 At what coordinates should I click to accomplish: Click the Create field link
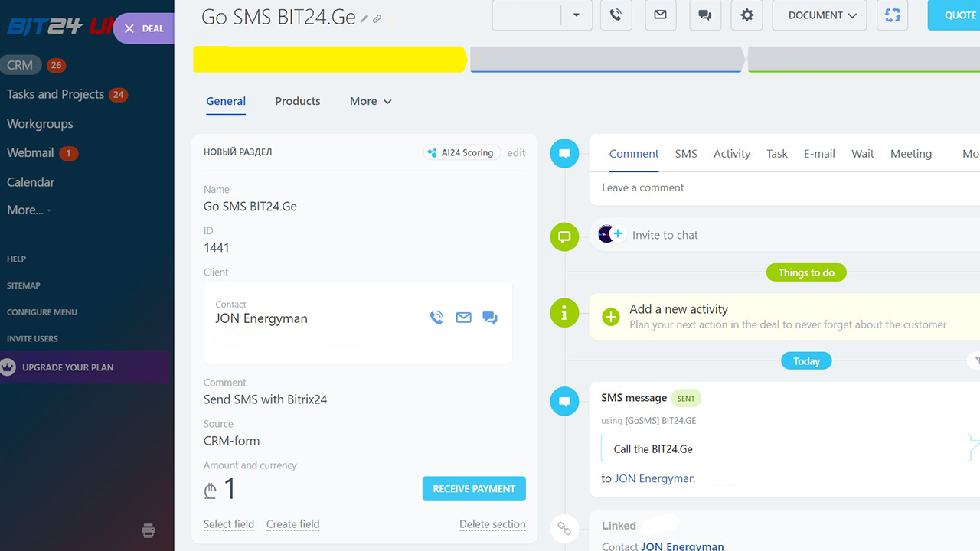pos(292,524)
